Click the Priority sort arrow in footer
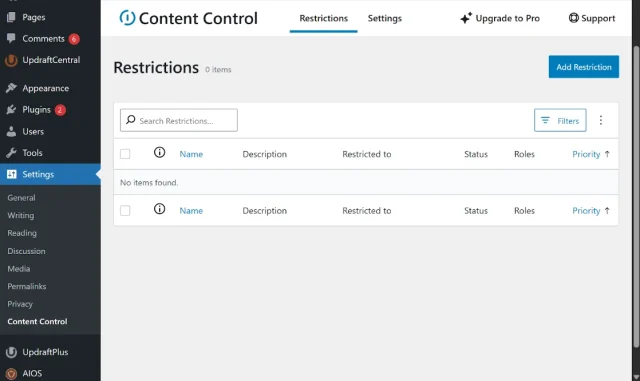This screenshot has height=381, width=640. (x=607, y=211)
